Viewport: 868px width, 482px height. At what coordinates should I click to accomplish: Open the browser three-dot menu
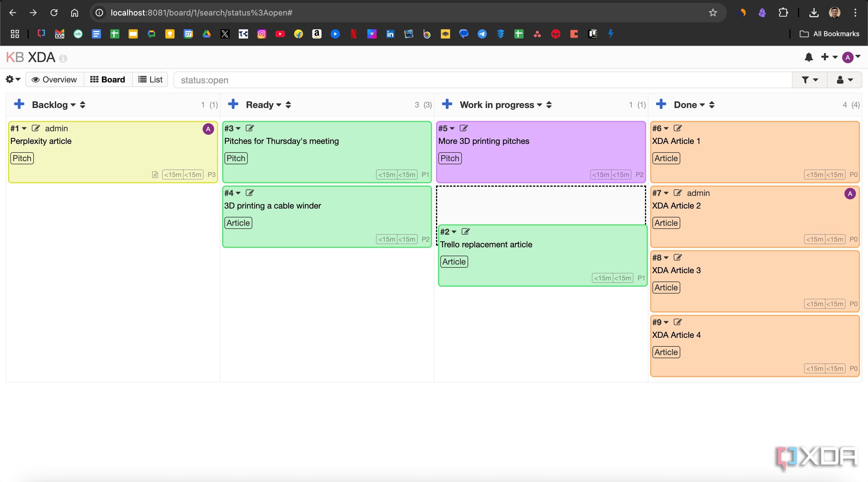pos(855,13)
